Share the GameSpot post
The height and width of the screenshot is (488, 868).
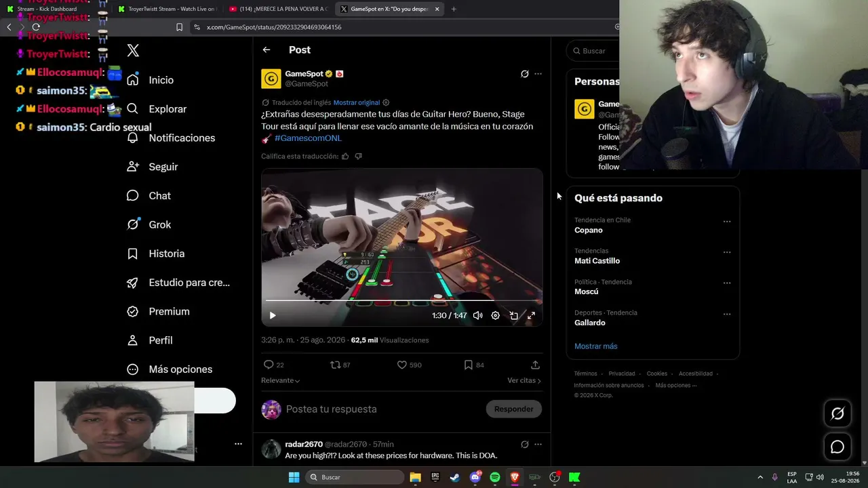coord(535,365)
